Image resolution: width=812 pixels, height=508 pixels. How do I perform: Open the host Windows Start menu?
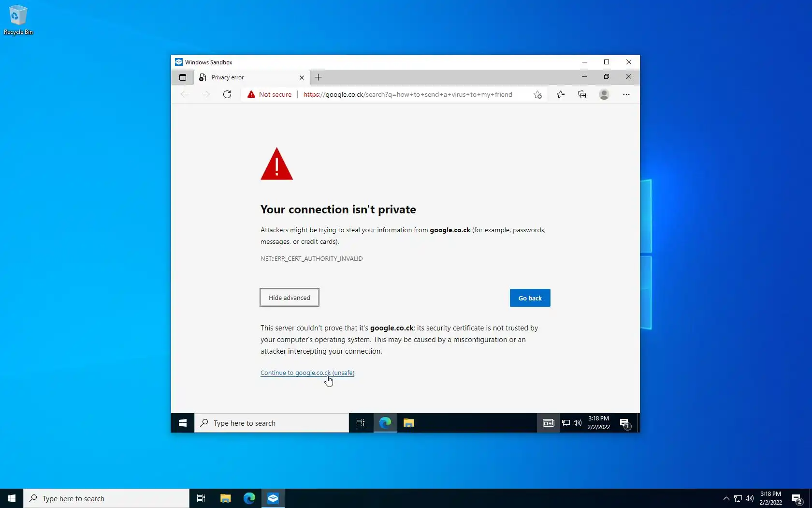[12, 498]
